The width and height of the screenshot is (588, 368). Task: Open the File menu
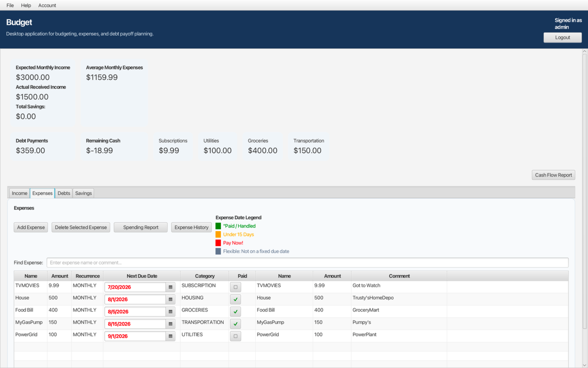tap(10, 5)
